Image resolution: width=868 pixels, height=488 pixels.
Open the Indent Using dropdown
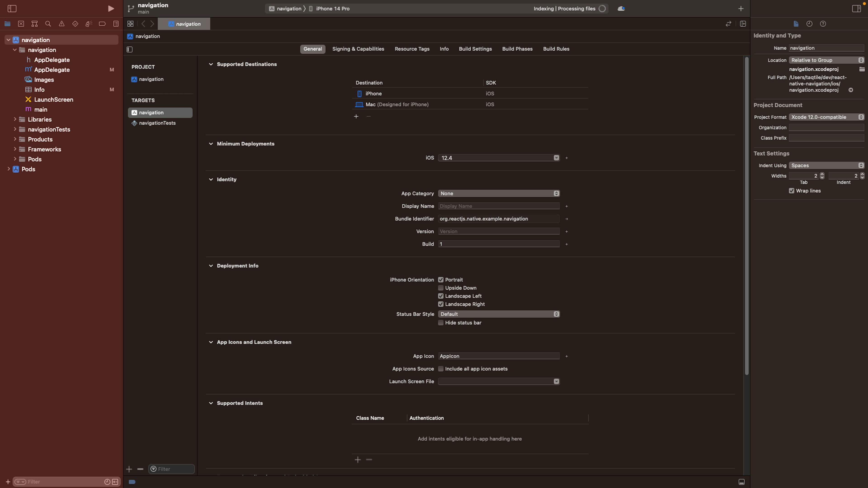tap(826, 165)
